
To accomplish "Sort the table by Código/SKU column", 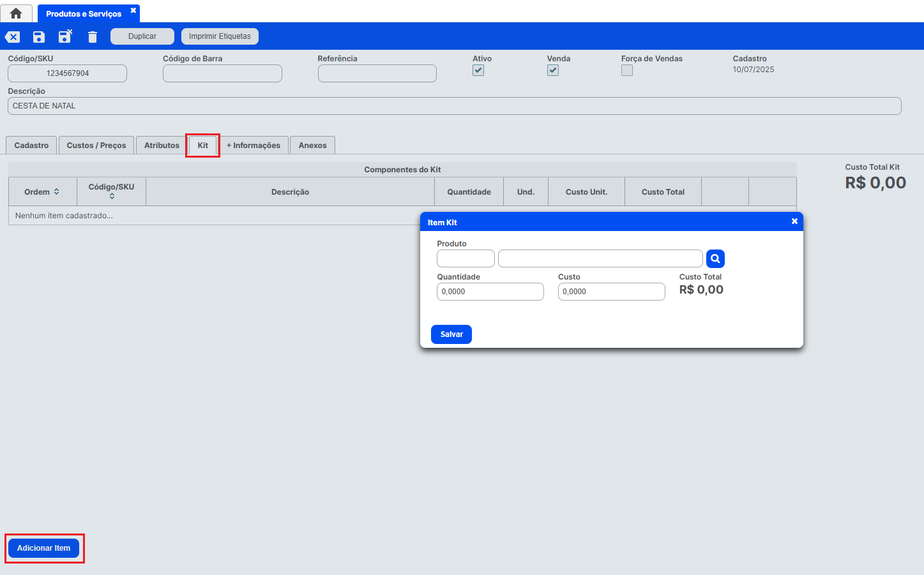I will click(x=112, y=196).
